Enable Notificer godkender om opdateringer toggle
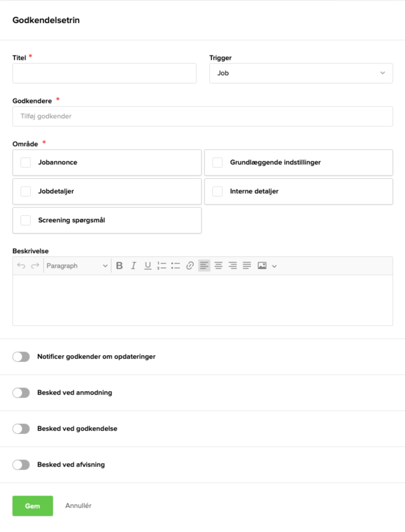405x532 pixels. 21,357
